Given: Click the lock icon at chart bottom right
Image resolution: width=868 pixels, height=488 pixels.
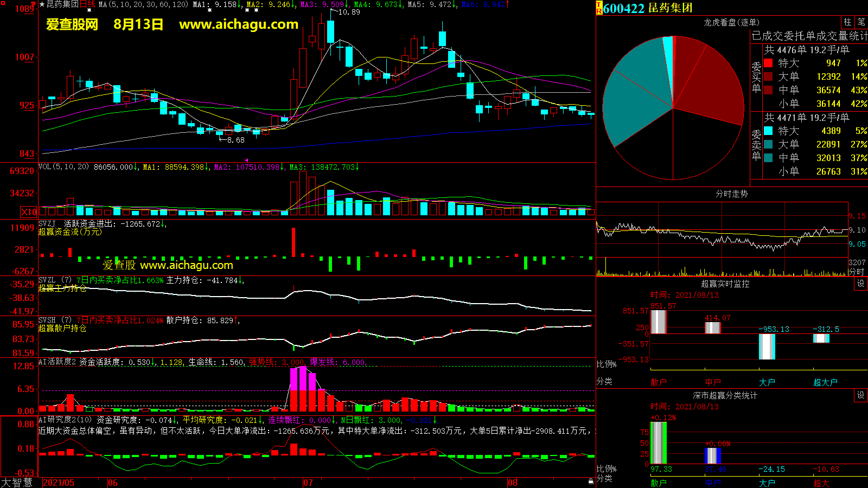Looking at the screenshot, I should click(591, 481).
